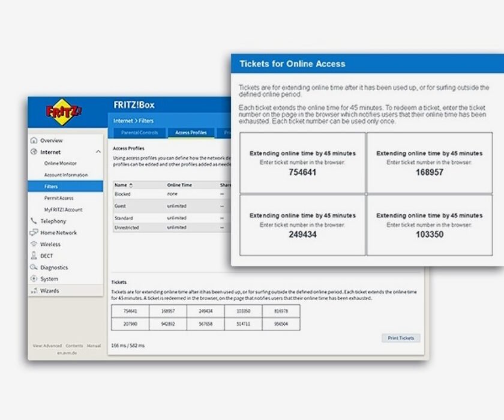Click the Wireless signal icon
Screen dimensions: 504x420
tap(34, 244)
